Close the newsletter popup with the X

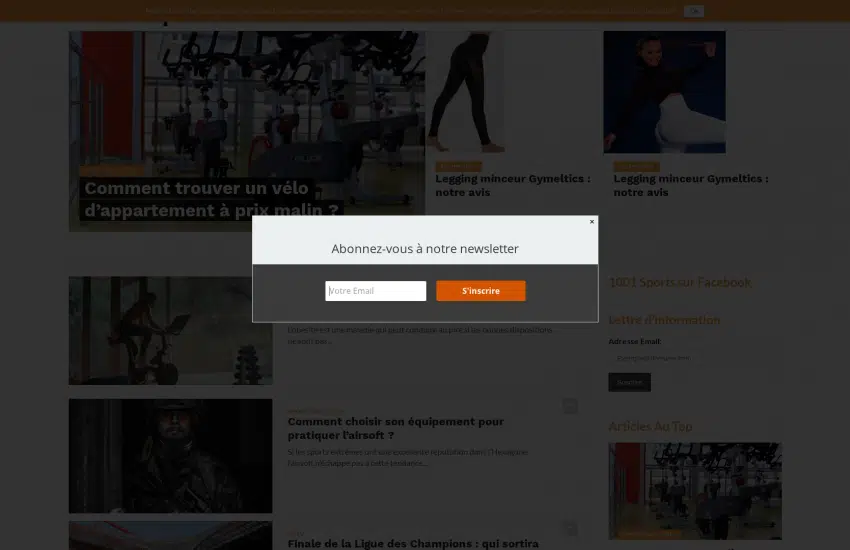[x=592, y=222]
